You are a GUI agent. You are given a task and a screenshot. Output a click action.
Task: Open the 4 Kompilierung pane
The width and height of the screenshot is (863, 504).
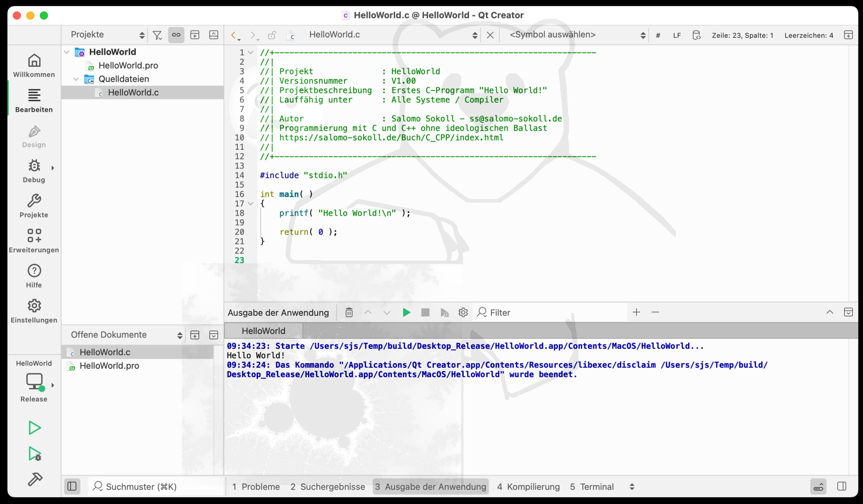[x=529, y=487]
